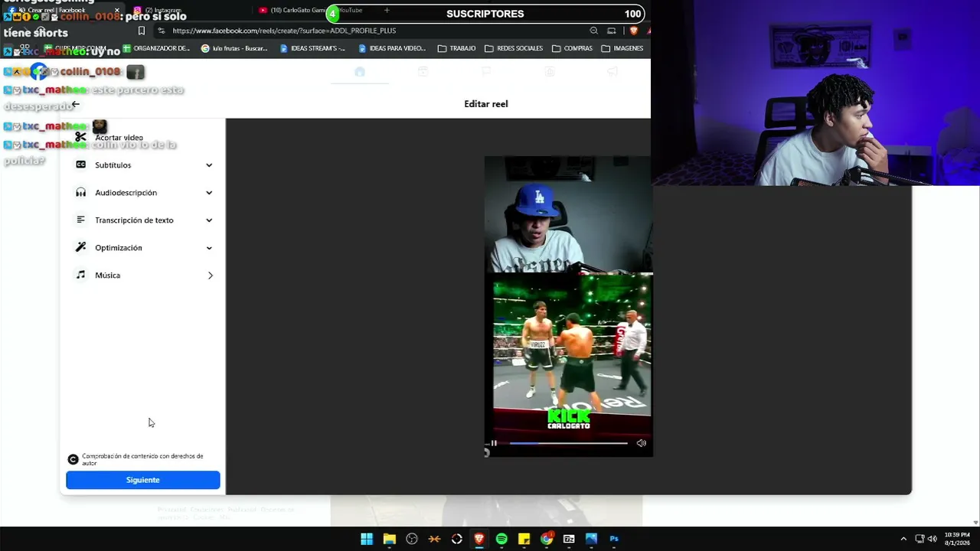980x551 pixels.
Task: Seek in the reel preview progress bar
Action: (568, 443)
